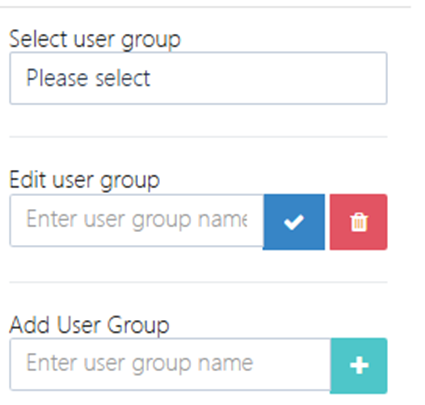Screen dimensions: 425x405
Task: Click the white checkmark icon
Action: tap(294, 222)
